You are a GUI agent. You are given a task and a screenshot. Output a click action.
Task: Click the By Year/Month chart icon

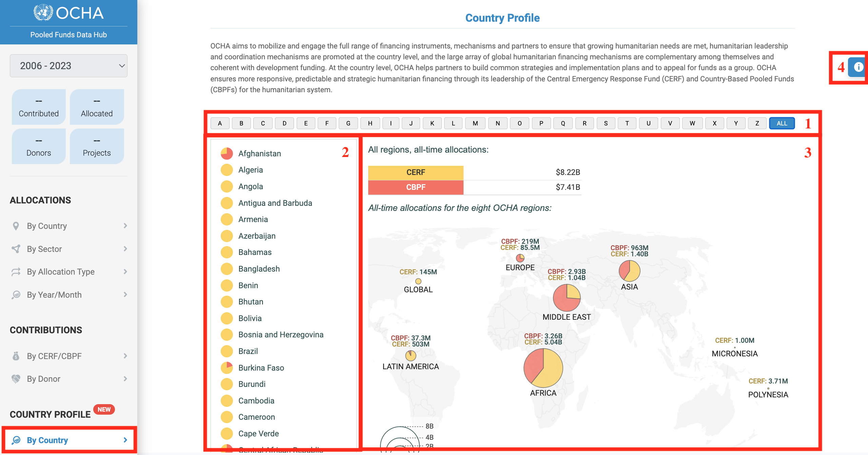[x=16, y=295]
